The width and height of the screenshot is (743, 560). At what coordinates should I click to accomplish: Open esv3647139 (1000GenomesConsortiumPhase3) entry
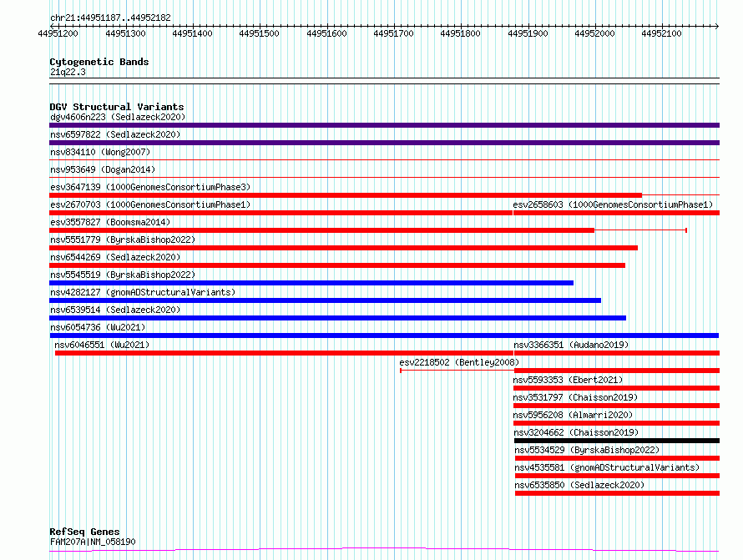150,187
